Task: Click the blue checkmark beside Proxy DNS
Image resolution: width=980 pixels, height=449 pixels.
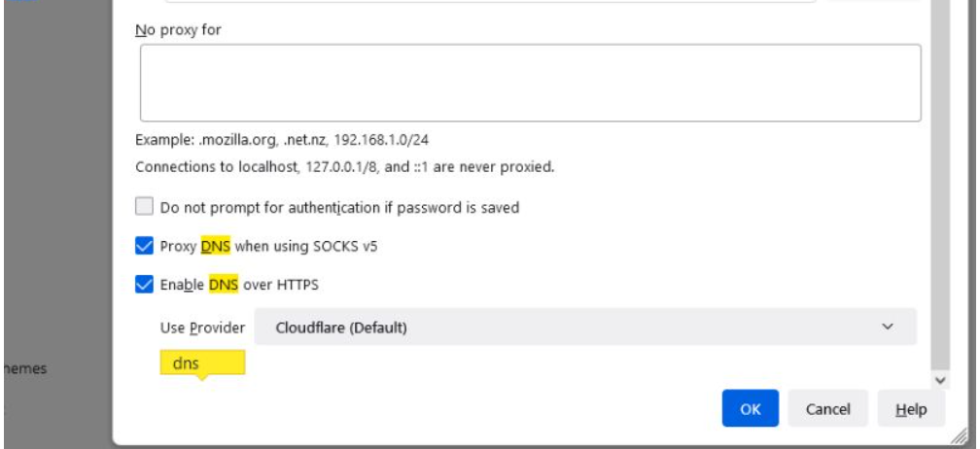Action: coord(144,246)
